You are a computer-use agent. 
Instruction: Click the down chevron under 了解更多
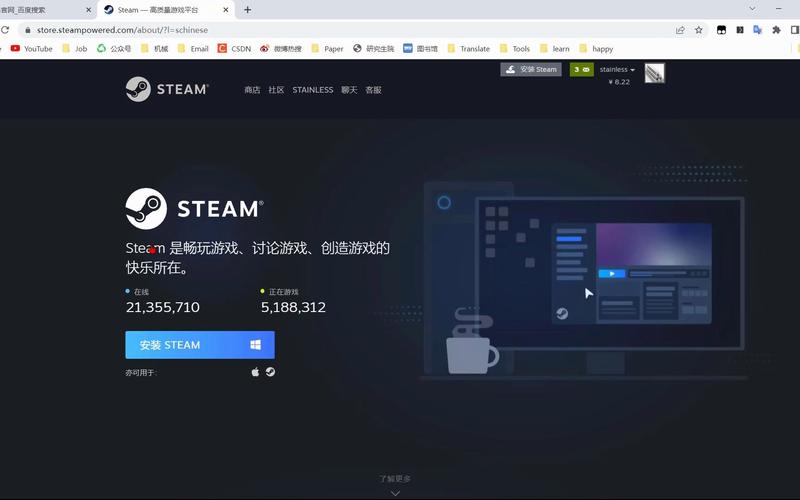coord(395,493)
